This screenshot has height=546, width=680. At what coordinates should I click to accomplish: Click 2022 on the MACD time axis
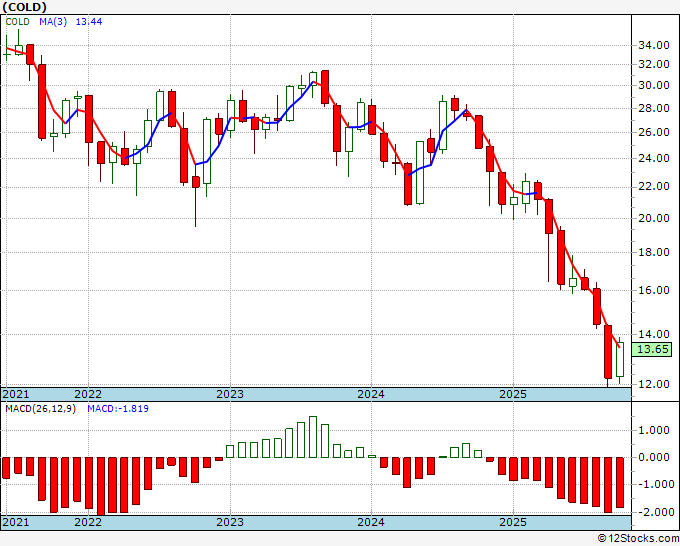88,522
